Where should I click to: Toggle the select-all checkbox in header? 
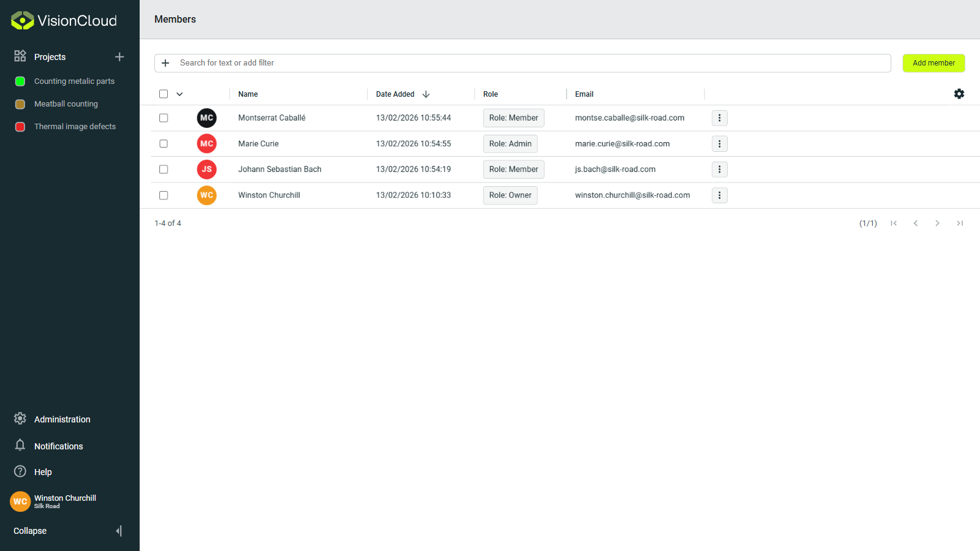tap(163, 94)
